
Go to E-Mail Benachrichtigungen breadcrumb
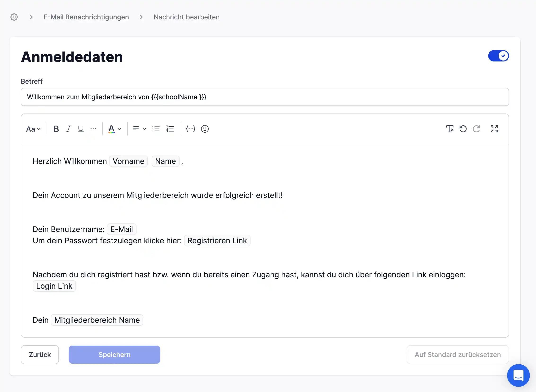pos(86,17)
